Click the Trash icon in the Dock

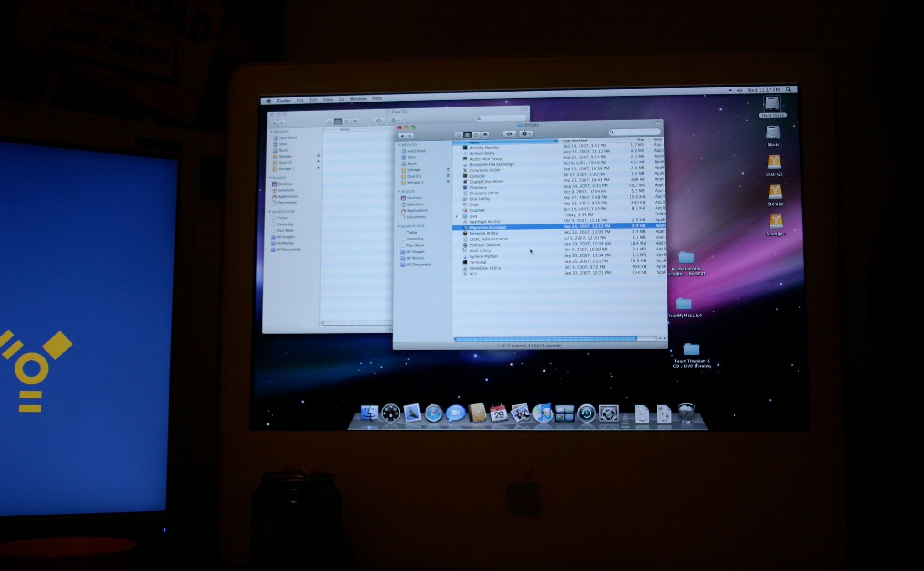coord(687,413)
